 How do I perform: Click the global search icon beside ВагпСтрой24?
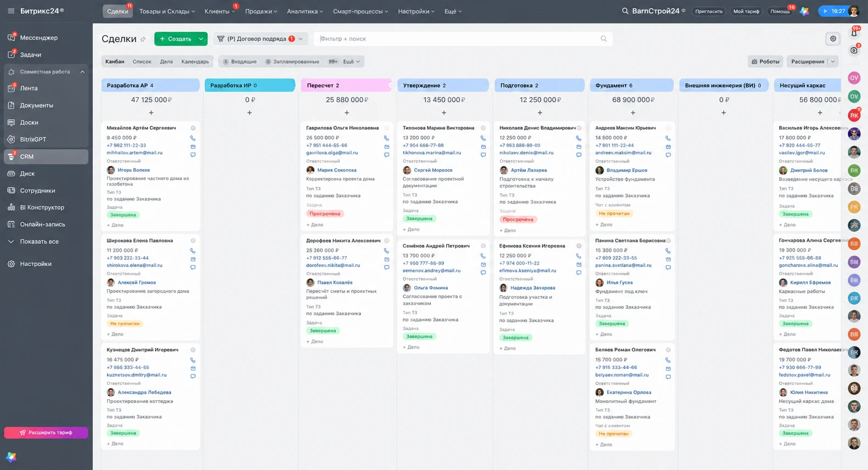point(625,11)
